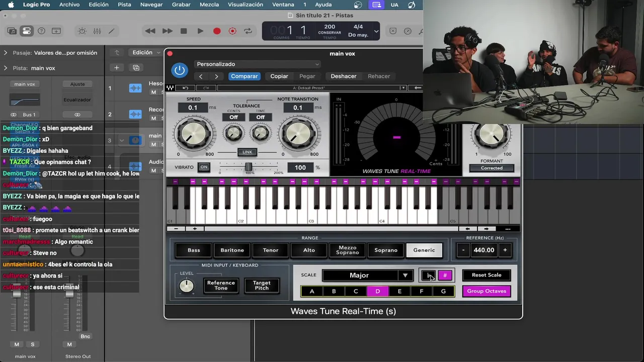644x362 pixels.
Task: Mute the Stereo Out channel strip
Action: pos(69,344)
